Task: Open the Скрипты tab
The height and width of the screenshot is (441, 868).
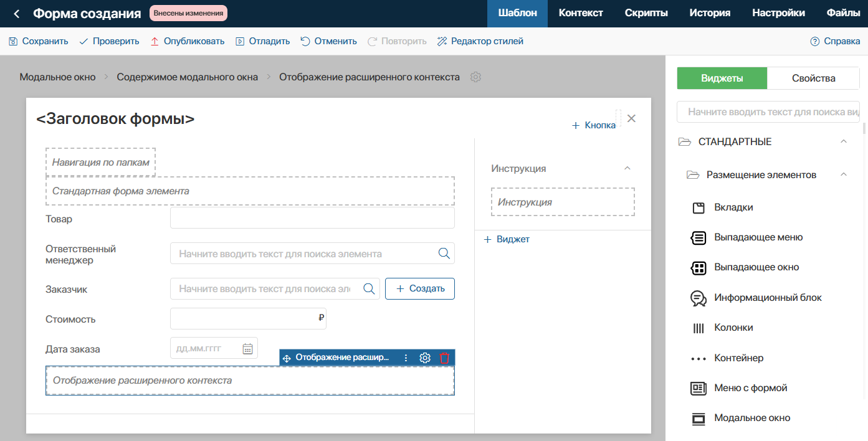Action: [x=646, y=13]
